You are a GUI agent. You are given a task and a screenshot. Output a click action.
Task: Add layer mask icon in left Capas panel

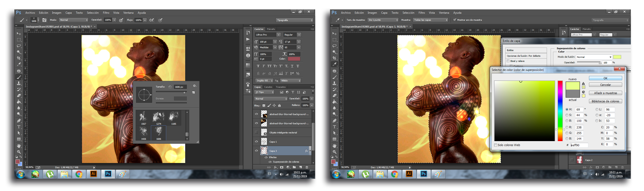282,167
